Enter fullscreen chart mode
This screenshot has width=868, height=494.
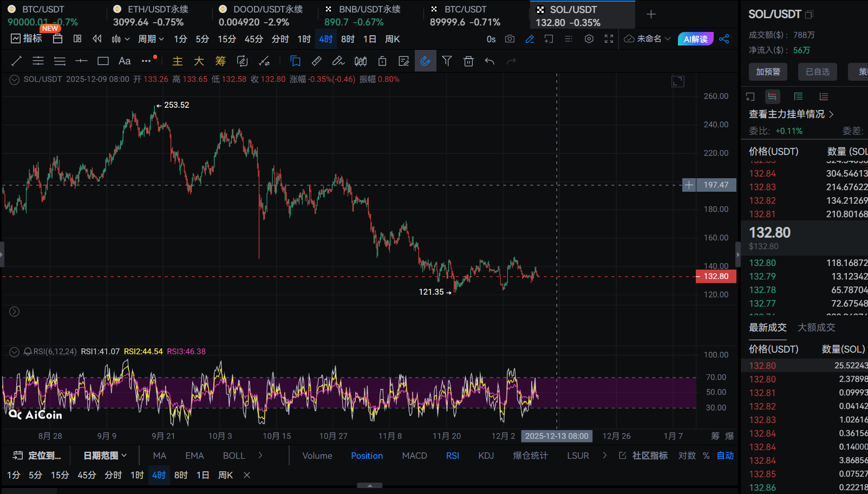pyautogui.click(x=609, y=39)
